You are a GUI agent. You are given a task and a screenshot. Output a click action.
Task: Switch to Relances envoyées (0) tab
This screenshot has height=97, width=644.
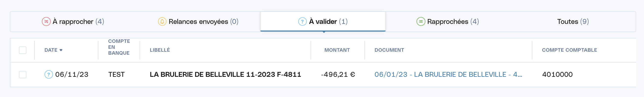[198, 21]
